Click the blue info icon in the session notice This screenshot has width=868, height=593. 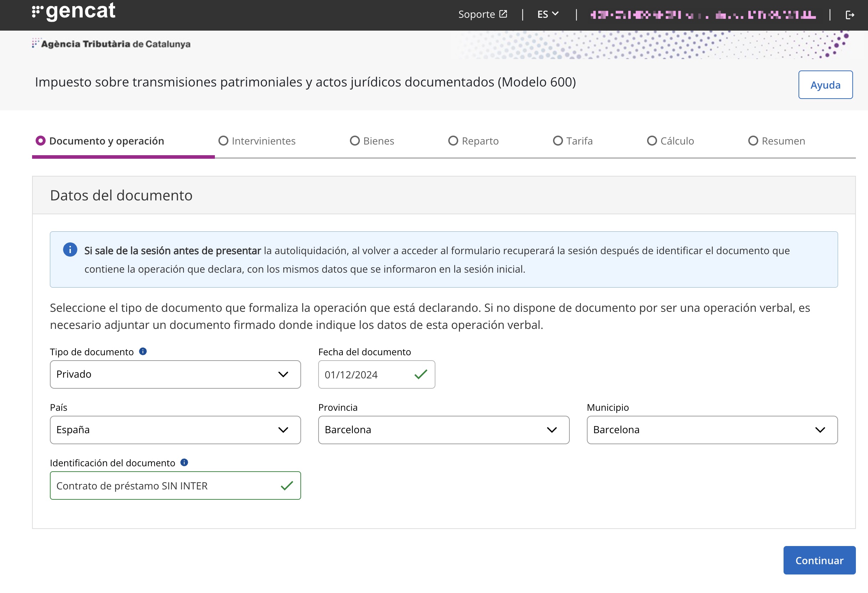click(x=70, y=250)
